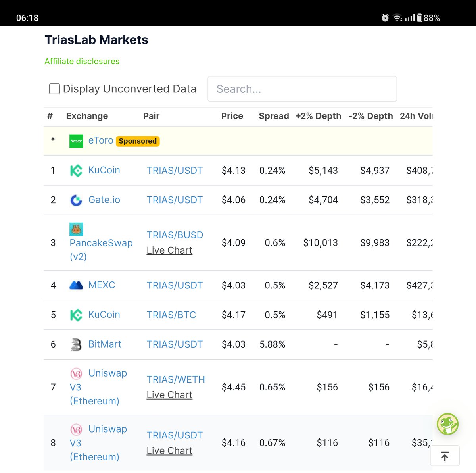Viewport: 476px width, 473px height.
Task: Open Live Chart for TRIAS/BUSD
Action: click(169, 250)
